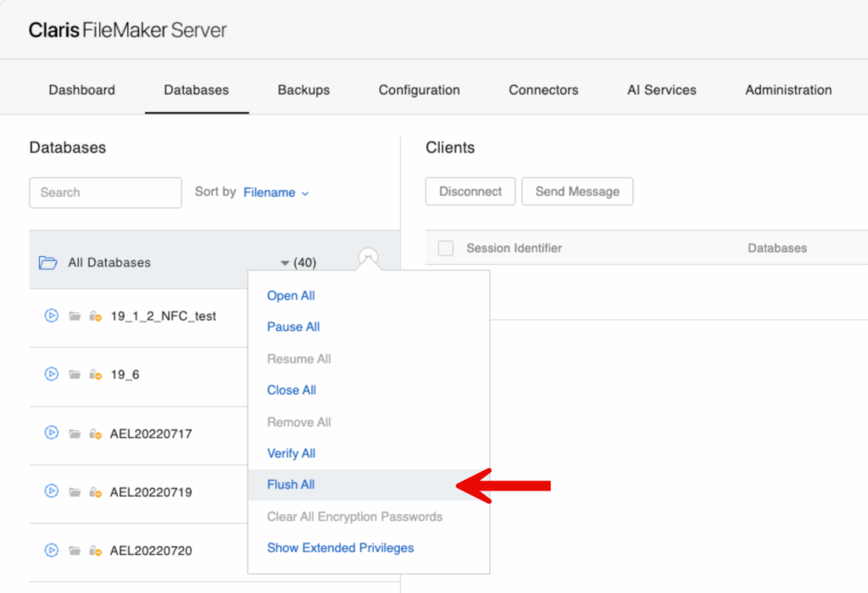868x593 pixels.
Task: Click the folder icon for AEL20220720
Action: point(75,551)
